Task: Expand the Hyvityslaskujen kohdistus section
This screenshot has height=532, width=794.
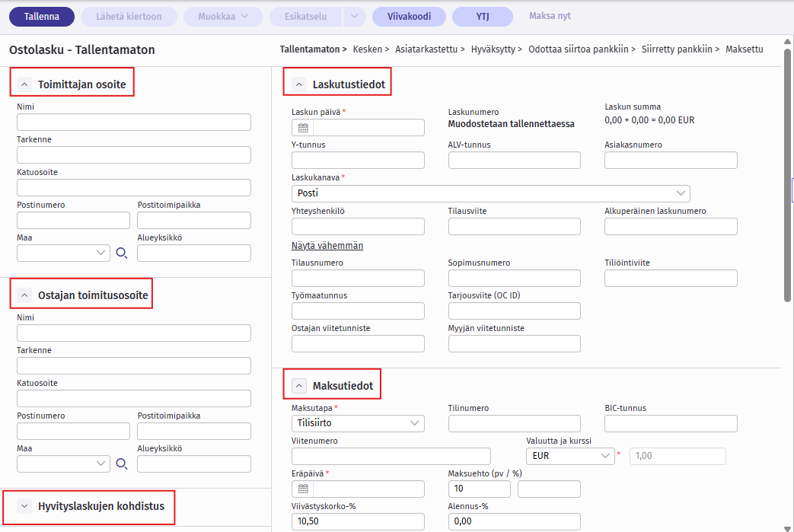Action: 24,506
